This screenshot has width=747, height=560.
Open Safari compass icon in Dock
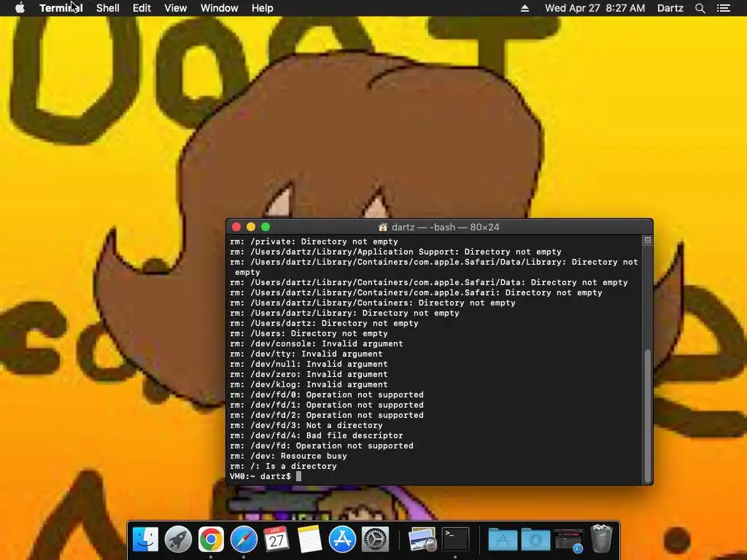coord(244,540)
